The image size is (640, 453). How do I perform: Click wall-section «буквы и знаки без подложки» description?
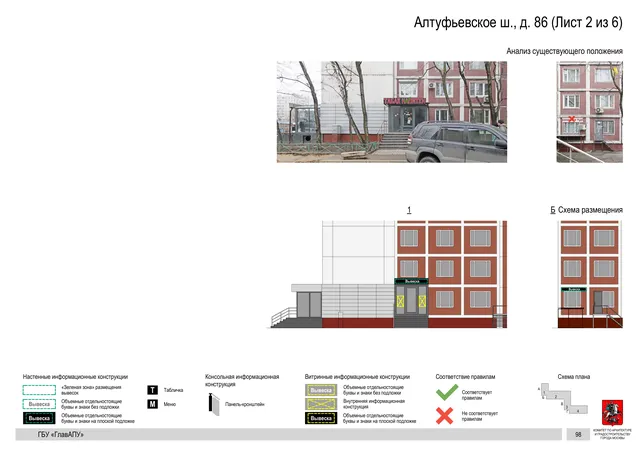click(91, 404)
